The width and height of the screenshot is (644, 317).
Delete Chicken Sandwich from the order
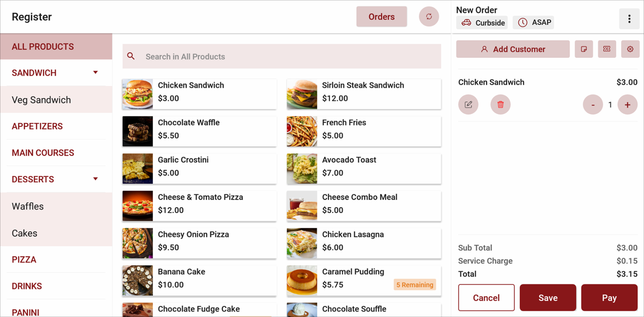(x=500, y=105)
